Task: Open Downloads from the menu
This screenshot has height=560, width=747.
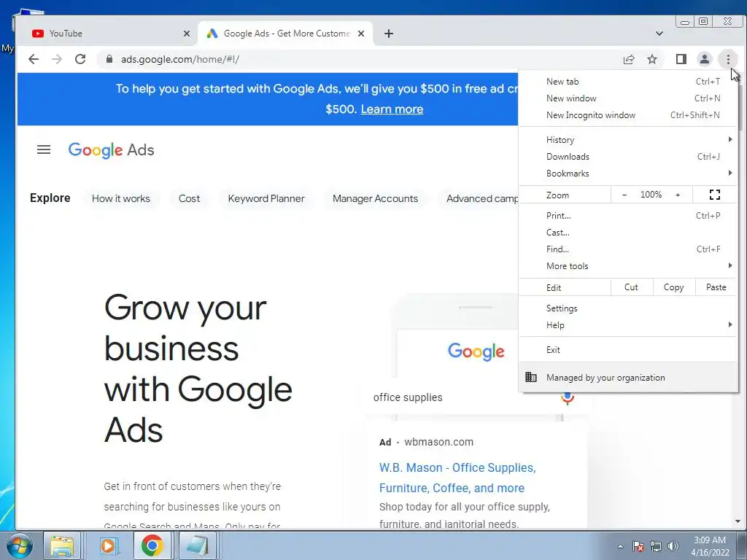Action: coord(628,156)
